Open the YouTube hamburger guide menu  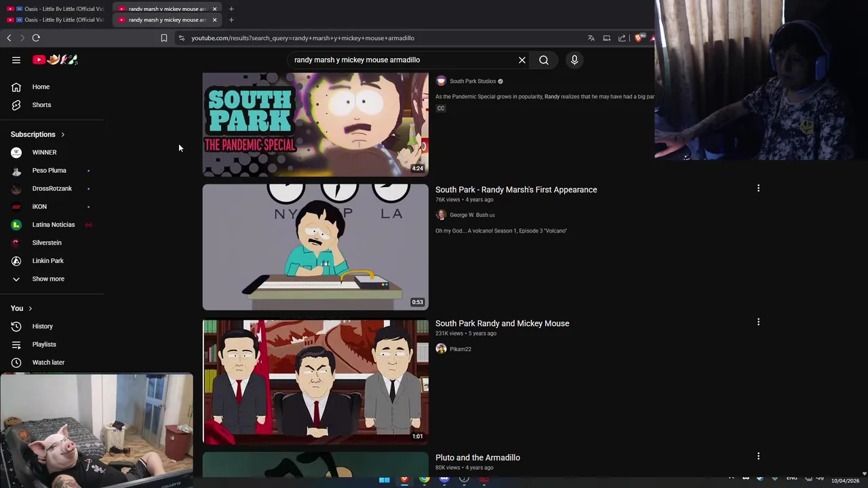click(x=16, y=60)
